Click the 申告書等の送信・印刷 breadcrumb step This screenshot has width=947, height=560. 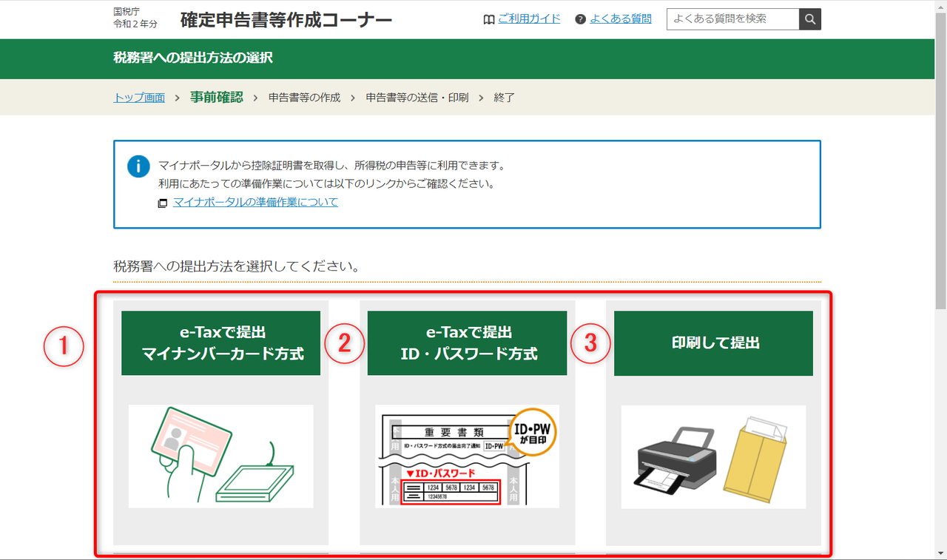coord(417,98)
